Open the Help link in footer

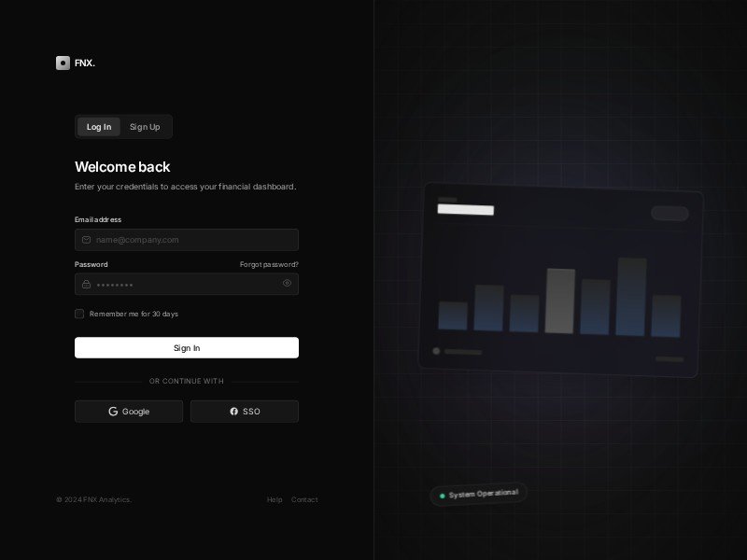point(275,499)
